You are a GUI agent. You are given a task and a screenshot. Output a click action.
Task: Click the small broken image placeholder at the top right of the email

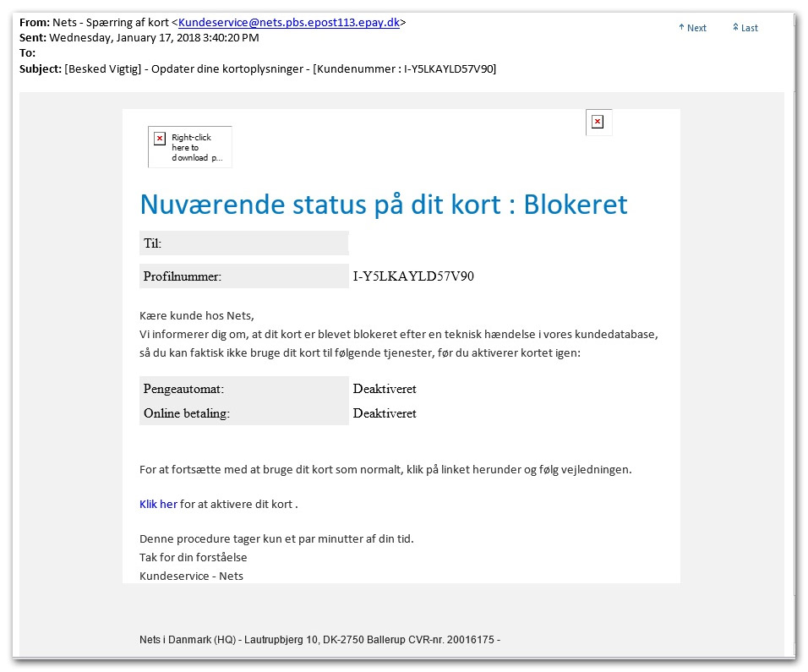(598, 122)
